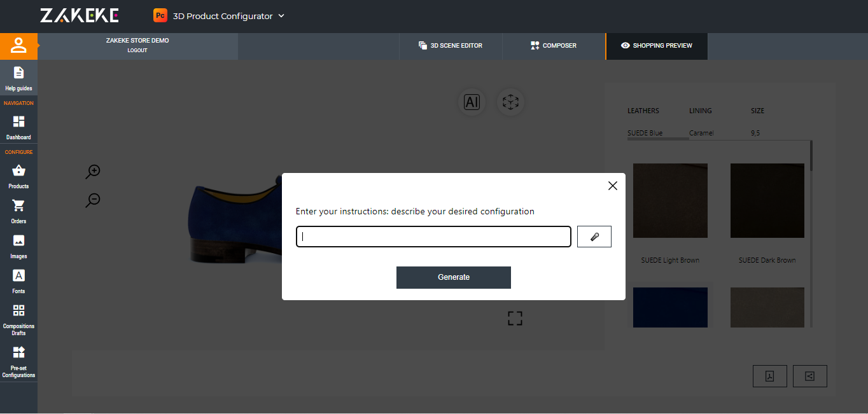Select the Leathers attribute tab
868x414 pixels.
click(643, 111)
